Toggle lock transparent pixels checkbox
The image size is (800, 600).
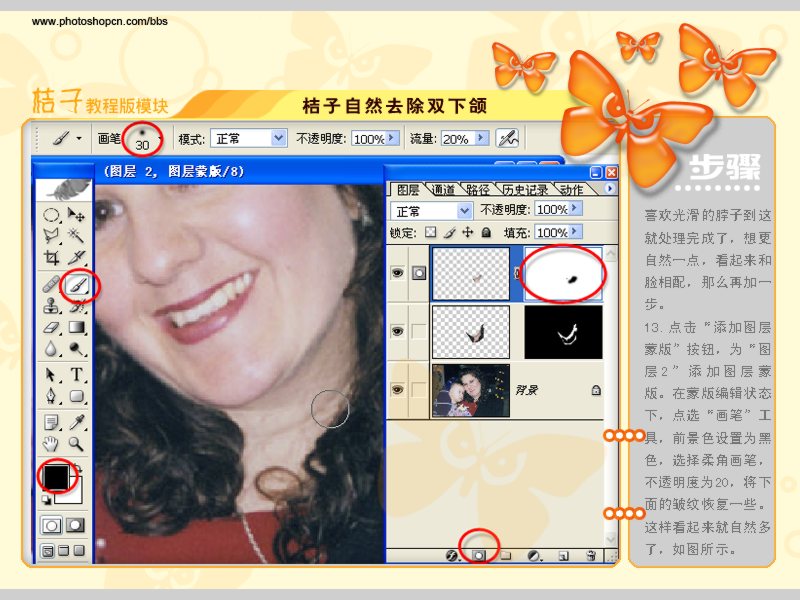pyautogui.click(x=431, y=233)
